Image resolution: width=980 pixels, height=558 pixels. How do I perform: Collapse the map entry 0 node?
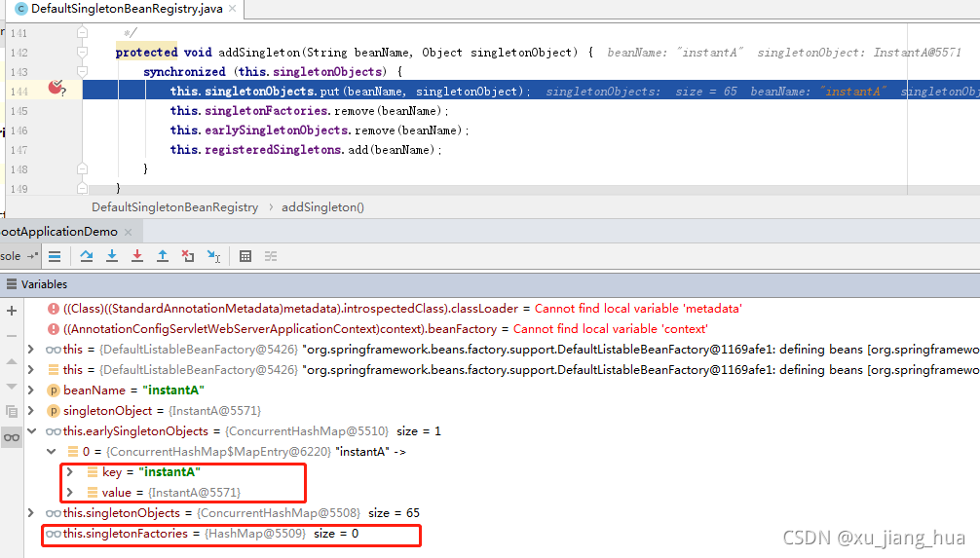(x=52, y=452)
